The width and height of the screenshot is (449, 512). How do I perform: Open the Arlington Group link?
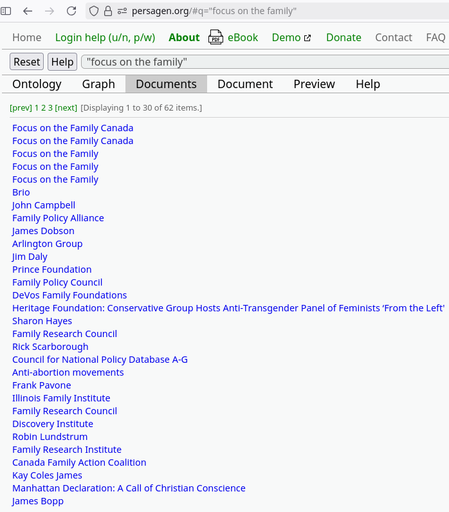(47, 244)
